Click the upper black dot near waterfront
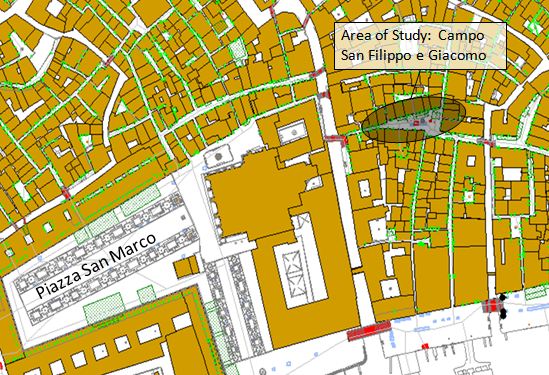The height and width of the screenshot is (375, 549). point(503,298)
